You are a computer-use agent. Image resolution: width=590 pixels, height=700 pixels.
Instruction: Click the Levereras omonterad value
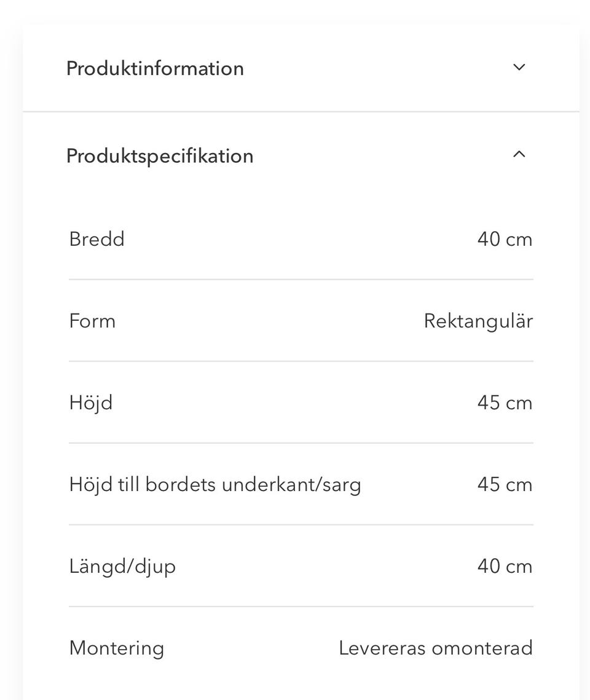[x=436, y=648]
